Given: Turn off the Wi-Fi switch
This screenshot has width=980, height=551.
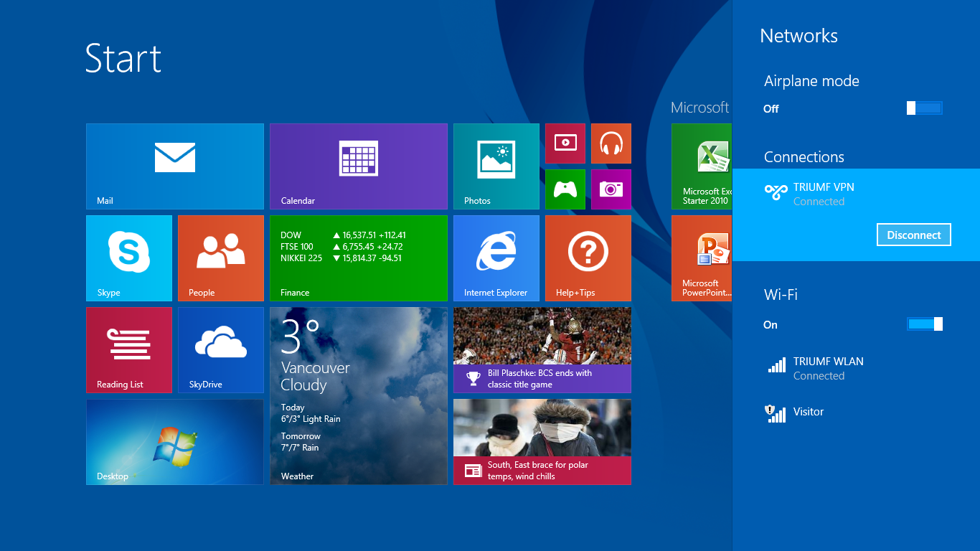Looking at the screenshot, I should tap(924, 324).
